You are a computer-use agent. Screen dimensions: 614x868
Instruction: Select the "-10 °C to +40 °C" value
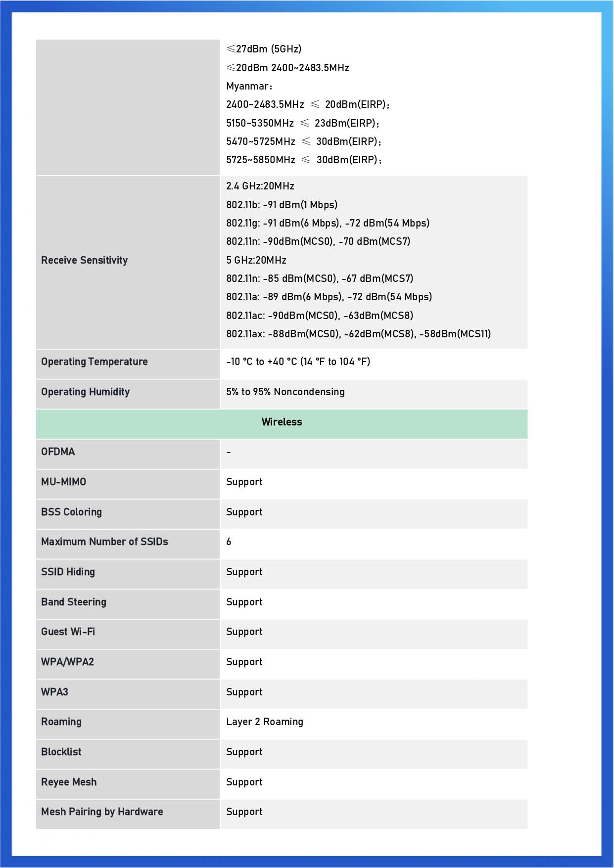tap(298, 362)
